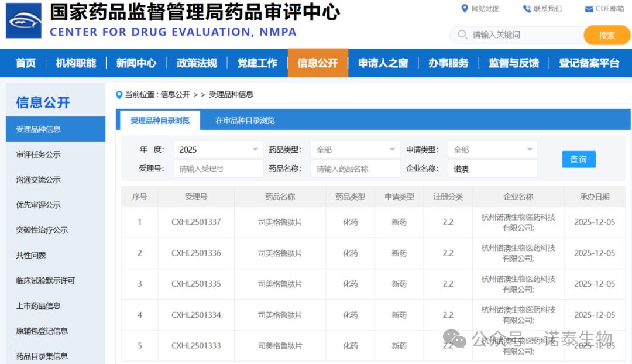Screen dimensions: 632x364
Task: Click the current location pin icon
Action: pos(119,95)
